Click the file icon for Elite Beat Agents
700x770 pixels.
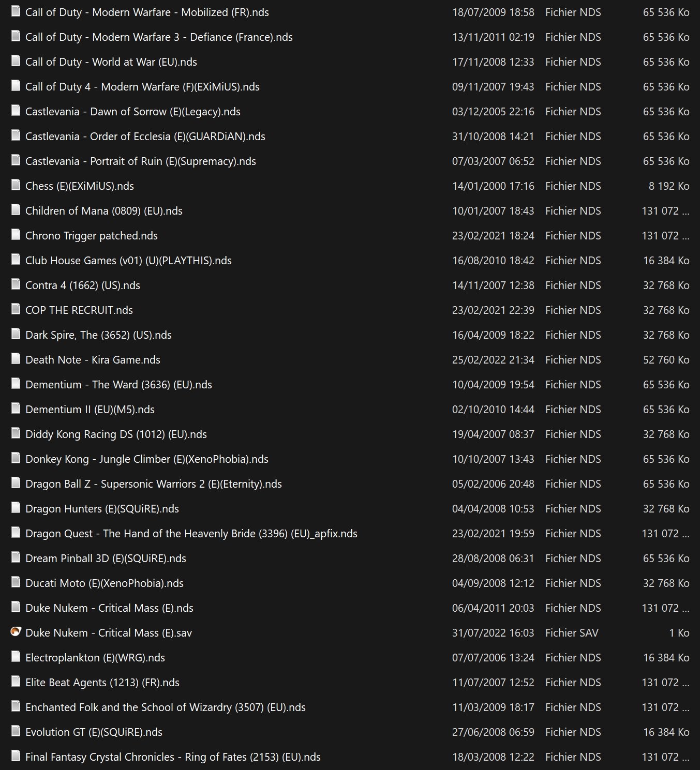16,682
